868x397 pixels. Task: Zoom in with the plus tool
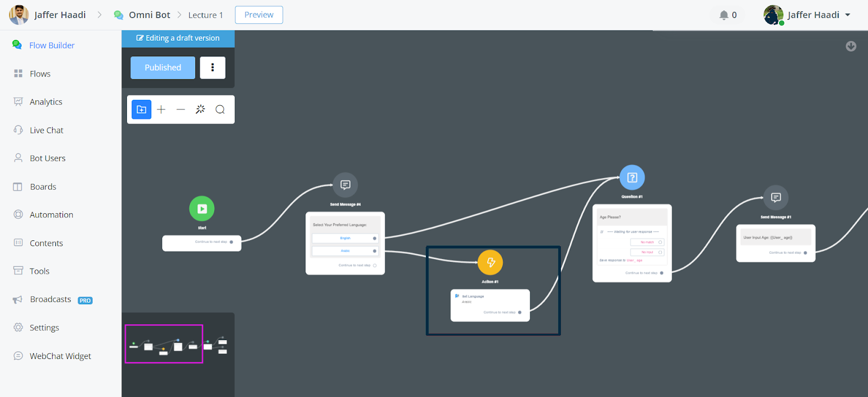[x=161, y=110]
